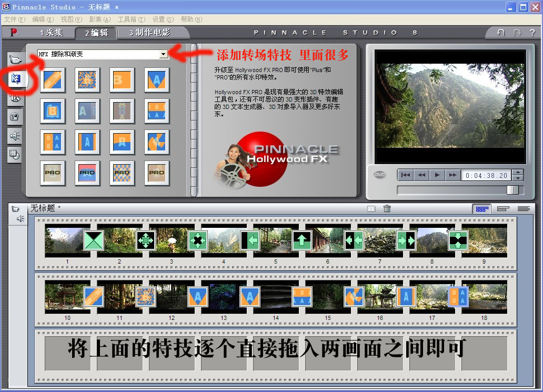Click the transition between clips 3 and 4
The image size is (543, 392).
[x=198, y=240]
